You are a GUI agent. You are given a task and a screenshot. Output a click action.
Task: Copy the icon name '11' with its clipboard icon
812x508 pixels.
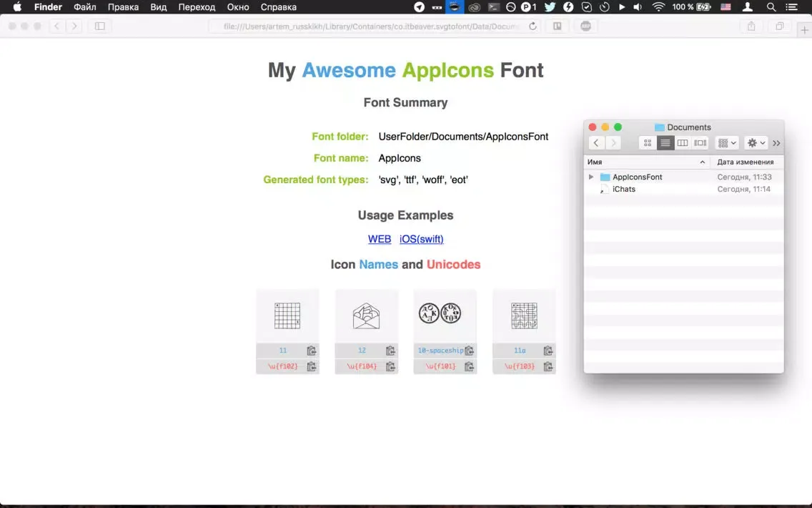pos(311,351)
